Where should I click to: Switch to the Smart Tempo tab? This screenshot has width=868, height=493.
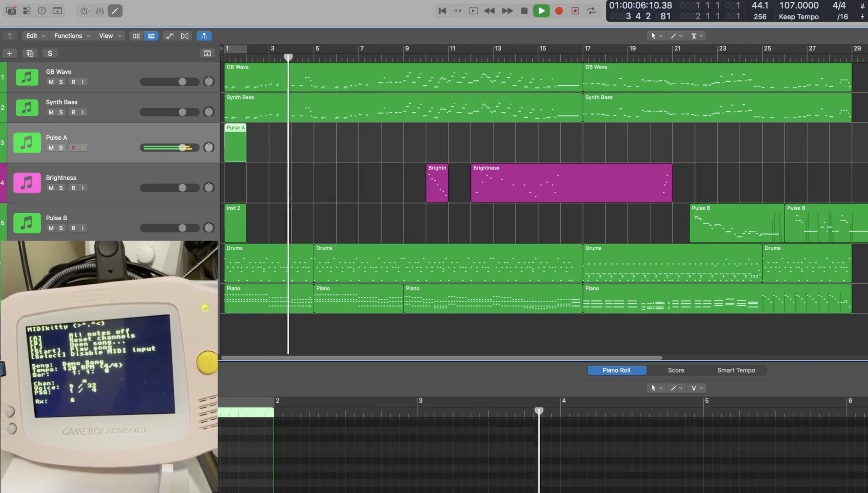point(736,370)
